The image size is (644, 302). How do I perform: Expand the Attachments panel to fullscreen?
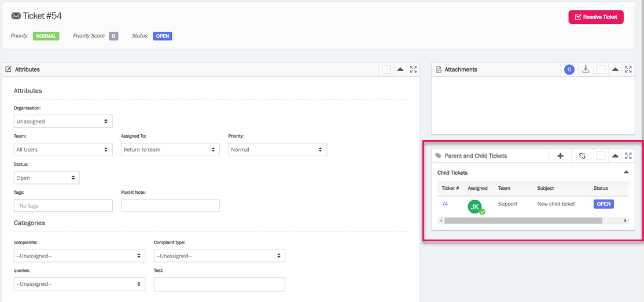click(628, 69)
